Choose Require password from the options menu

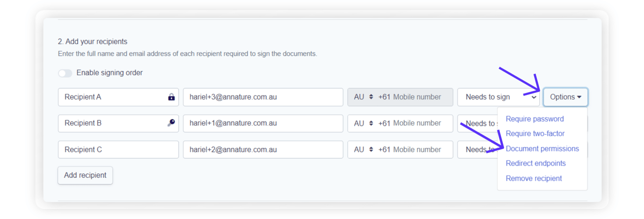coord(534,119)
